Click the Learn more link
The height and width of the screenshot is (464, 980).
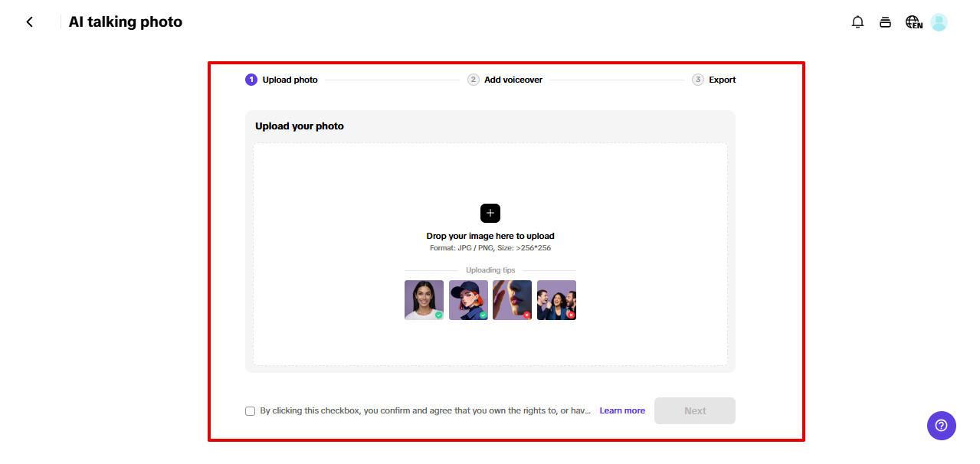pos(622,411)
